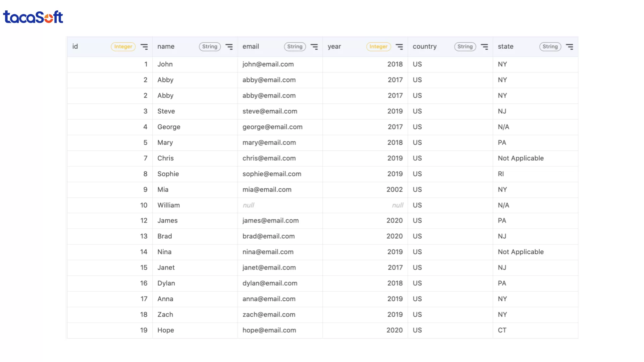Select Nina's Not Applicable state cell
This screenshot has height=362, width=644.
click(535, 252)
